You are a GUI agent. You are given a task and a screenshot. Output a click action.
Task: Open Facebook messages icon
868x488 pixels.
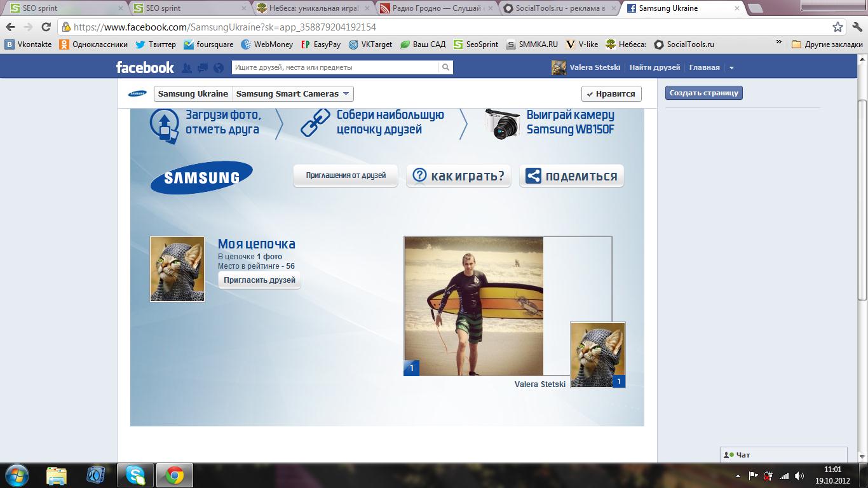(203, 68)
